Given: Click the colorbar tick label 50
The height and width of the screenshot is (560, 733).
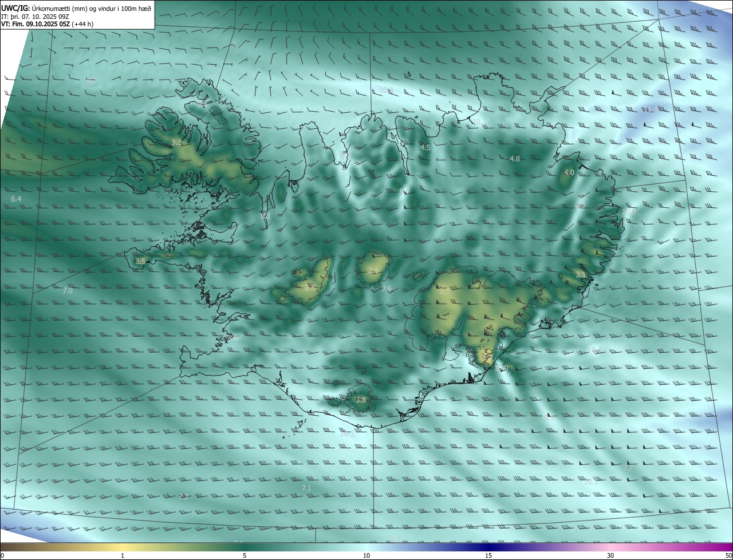Looking at the screenshot, I should click(x=728, y=555).
